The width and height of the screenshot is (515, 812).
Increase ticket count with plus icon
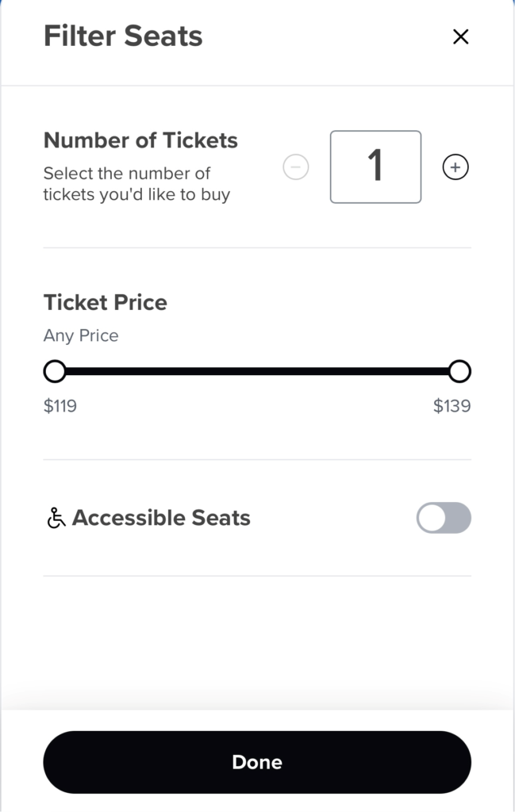point(455,167)
